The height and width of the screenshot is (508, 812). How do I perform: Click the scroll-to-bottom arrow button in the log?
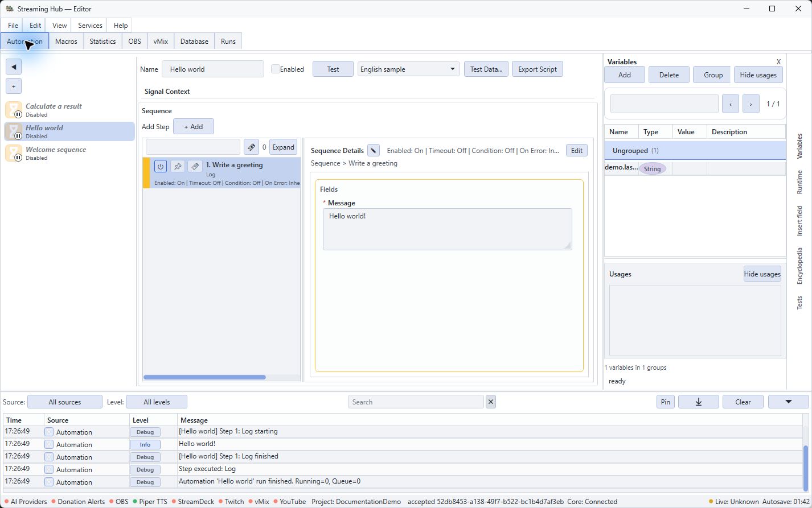tap(699, 402)
